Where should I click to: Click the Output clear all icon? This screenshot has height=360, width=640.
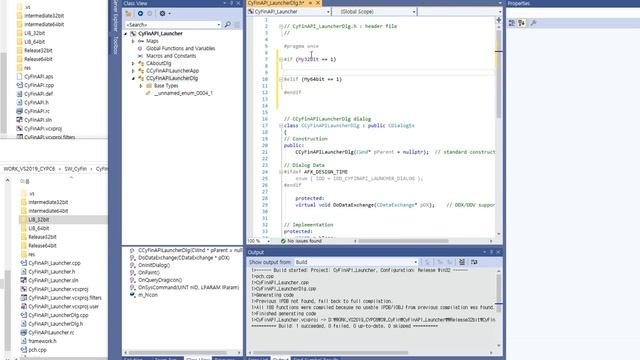click(x=462, y=262)
